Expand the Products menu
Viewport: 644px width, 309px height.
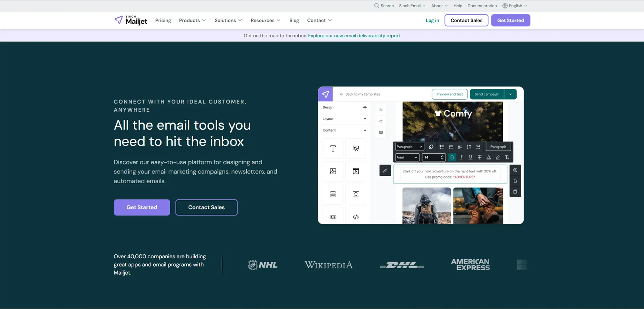(x=192, y=20)
